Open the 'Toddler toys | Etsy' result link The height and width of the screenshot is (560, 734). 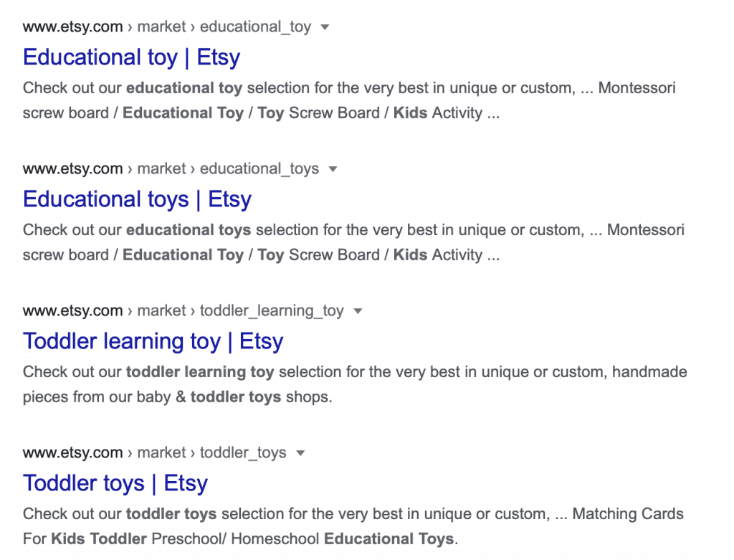pyautogui.click(x=115, y=483)
